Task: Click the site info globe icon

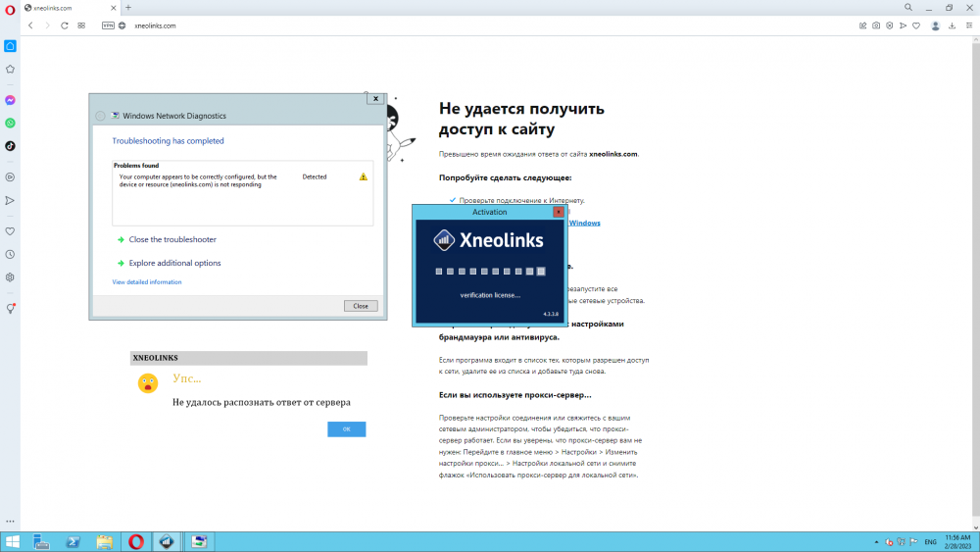Action: pyautogui.click(x=122, y=25)
